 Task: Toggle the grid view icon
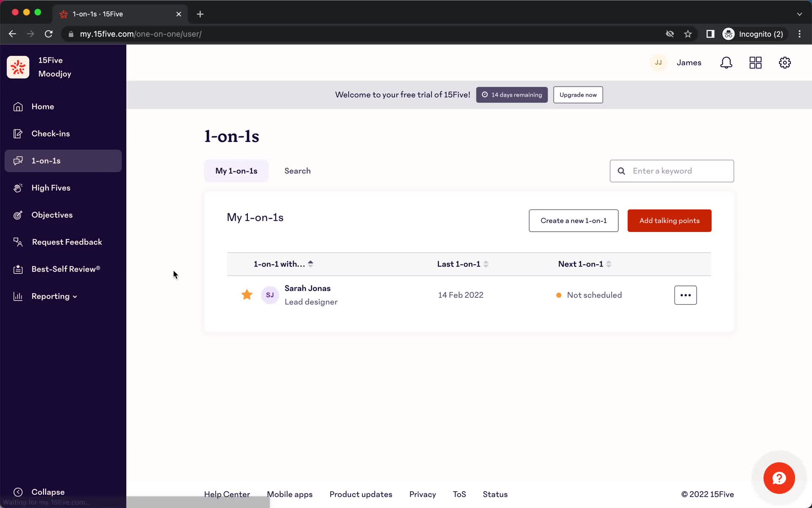tap(756, 63)
